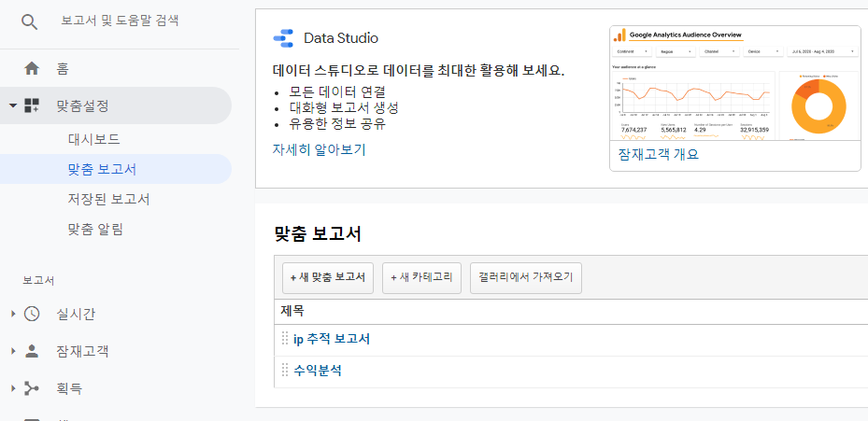Focus the report and help search field
The width and height of the screenshot is (868, 421).
click(x=120, y=21)
